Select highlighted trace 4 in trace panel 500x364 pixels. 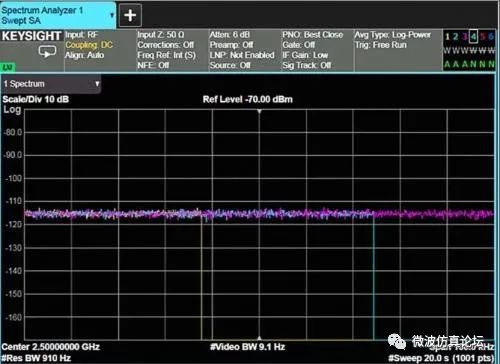473,37
